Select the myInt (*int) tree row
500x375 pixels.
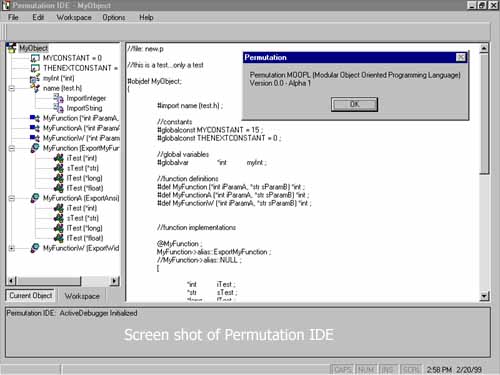[x=59, y=78]
